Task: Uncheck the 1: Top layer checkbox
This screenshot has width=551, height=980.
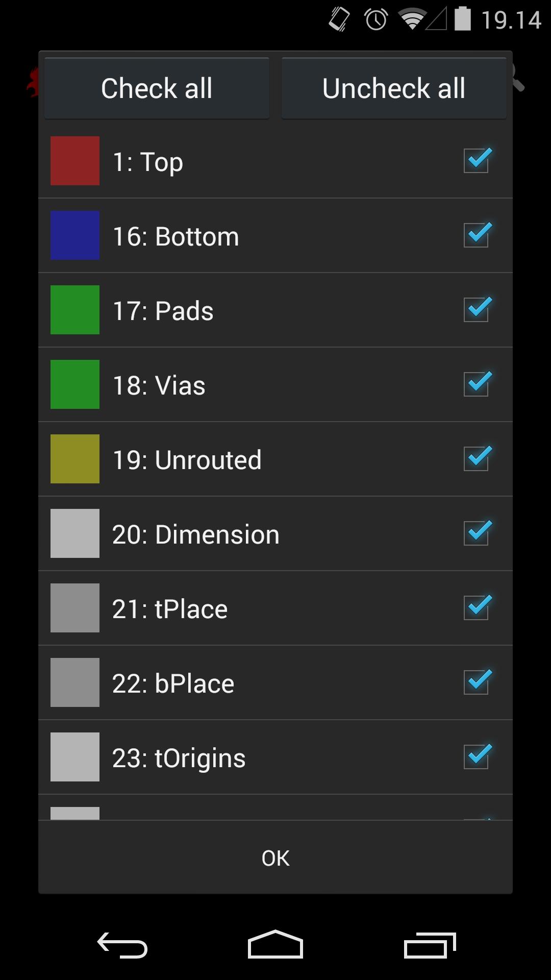Action: point(477,161)
